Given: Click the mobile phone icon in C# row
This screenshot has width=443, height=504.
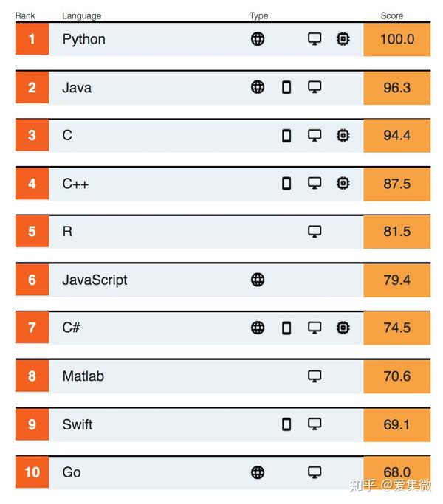Looking at the screenshot, I should [x=286, y=328].
